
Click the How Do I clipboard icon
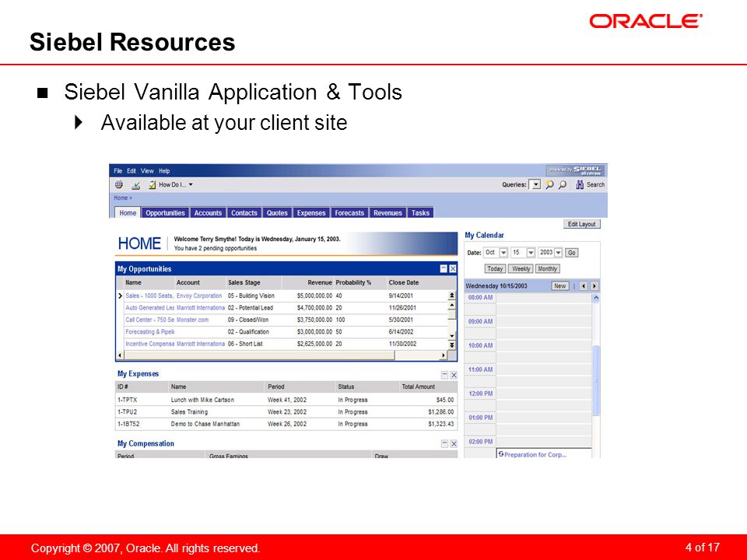(152, 185)
